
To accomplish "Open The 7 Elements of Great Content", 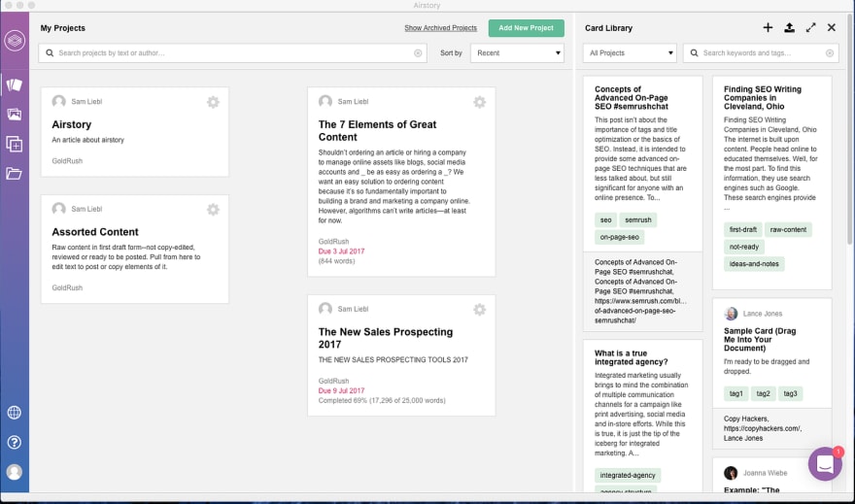I will coord(377,131).
